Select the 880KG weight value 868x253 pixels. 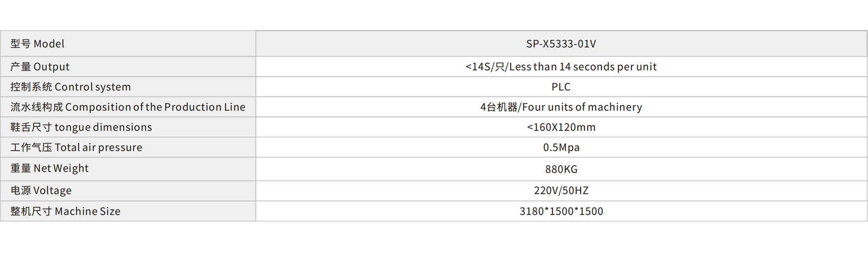click(x=561, y=169)
